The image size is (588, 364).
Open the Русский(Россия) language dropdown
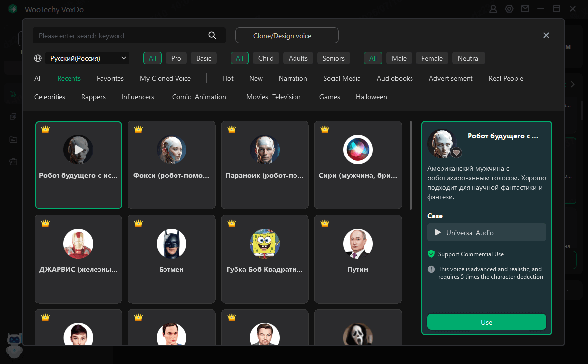click(87, 58)
